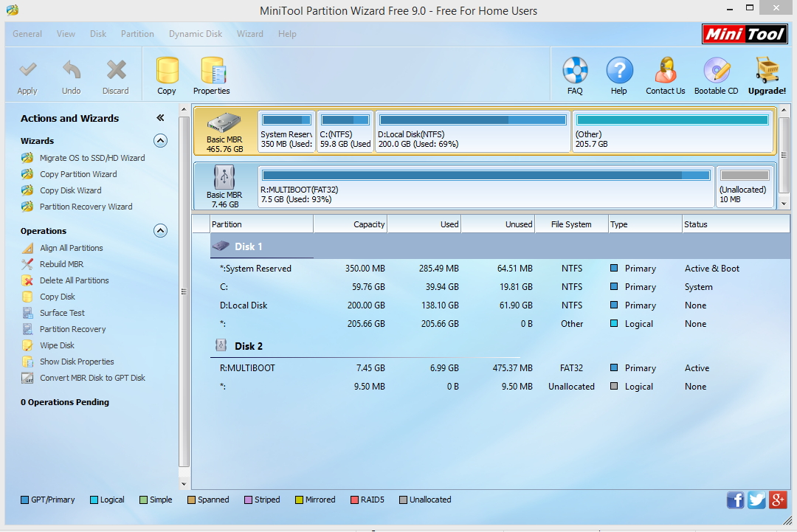Click the Copy disk toolbar icon

(x=167, y=70)
